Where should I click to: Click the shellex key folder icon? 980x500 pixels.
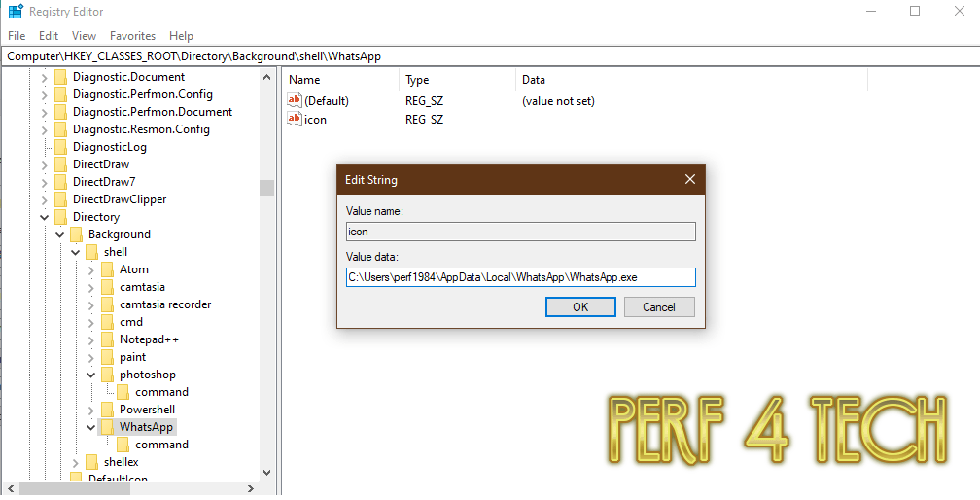[x=91, y=462]
